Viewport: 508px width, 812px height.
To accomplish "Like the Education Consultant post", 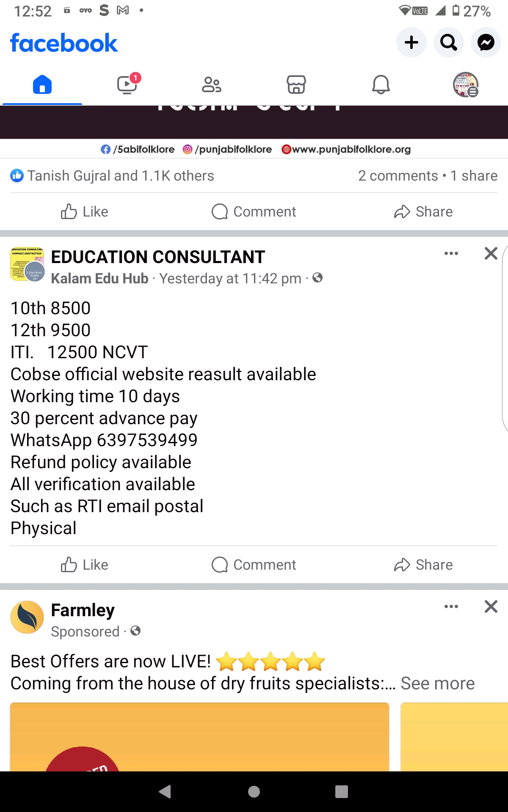I will click(85, 565).
